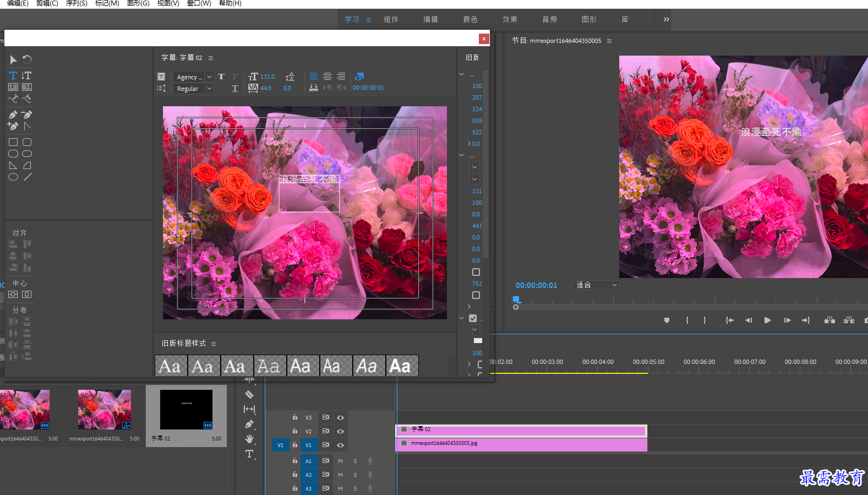Image resolution: width=868 pixels, height=495 pixels.
Task: Expand the property row with value 0.0
Action: [470, 144]
